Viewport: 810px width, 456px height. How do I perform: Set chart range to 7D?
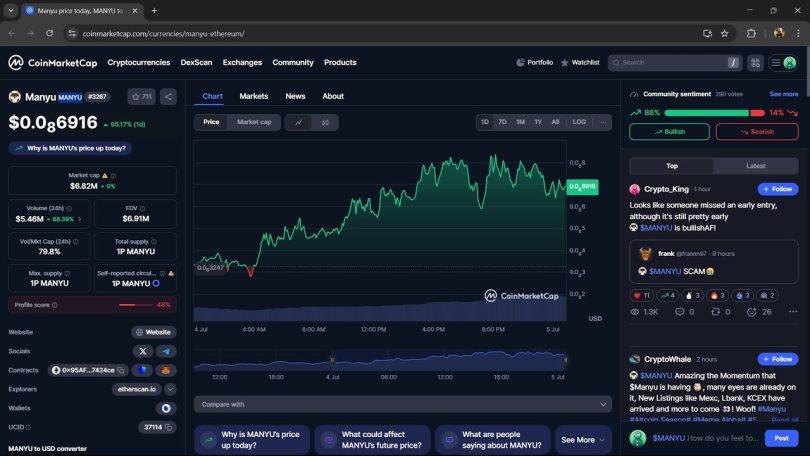point(502,122)
